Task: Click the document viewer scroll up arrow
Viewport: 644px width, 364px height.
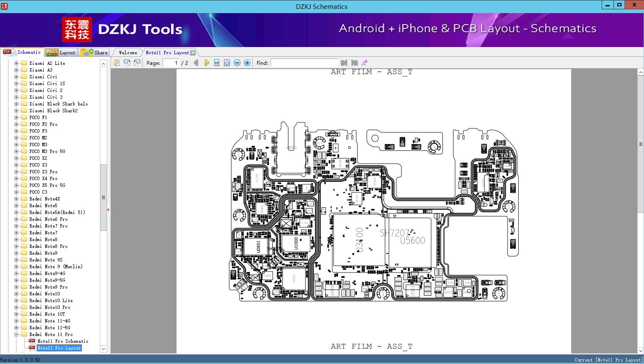Action: pyautogui.click(x=641, y=72)
